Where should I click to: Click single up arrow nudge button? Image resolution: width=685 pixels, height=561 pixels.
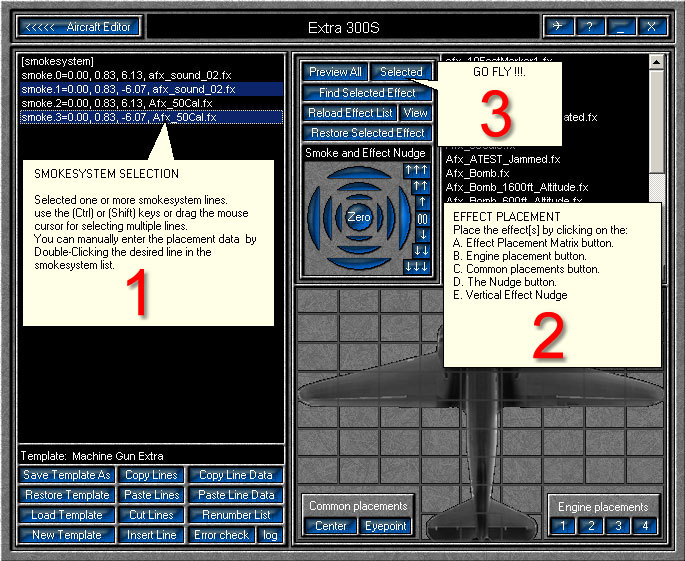click(422, 202)
